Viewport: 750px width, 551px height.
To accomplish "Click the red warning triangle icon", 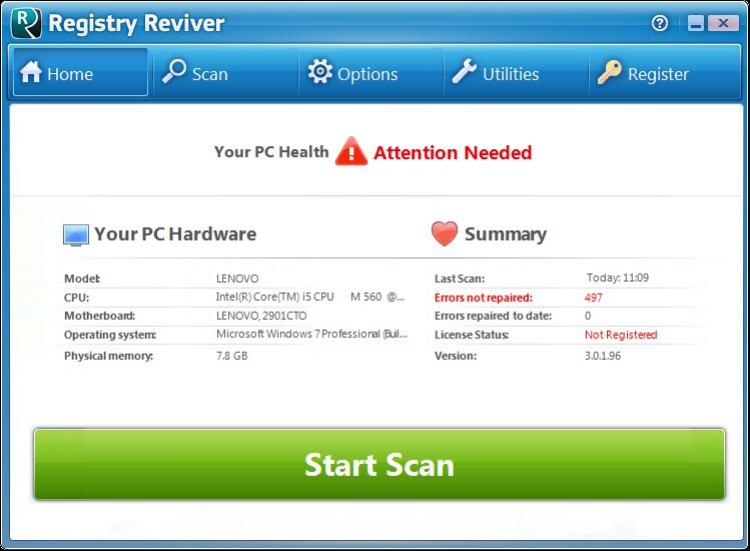I will tap(351, 152).
